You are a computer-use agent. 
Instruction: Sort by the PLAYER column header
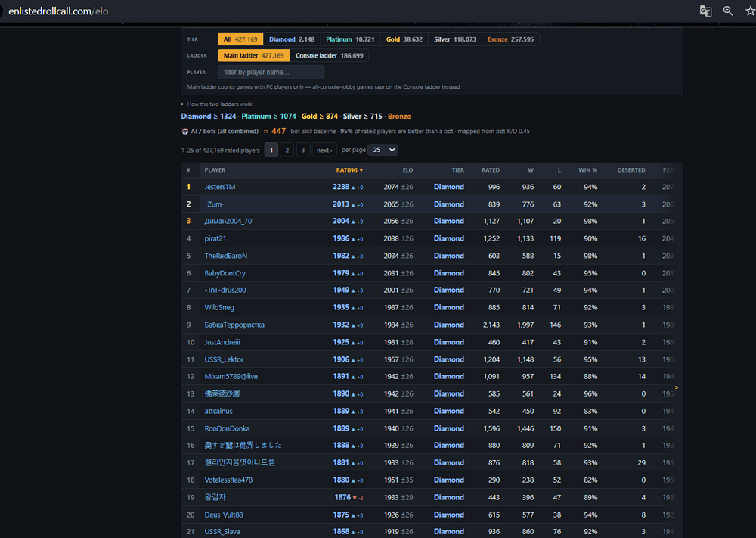pyautogui.click(x=215, y=170)
